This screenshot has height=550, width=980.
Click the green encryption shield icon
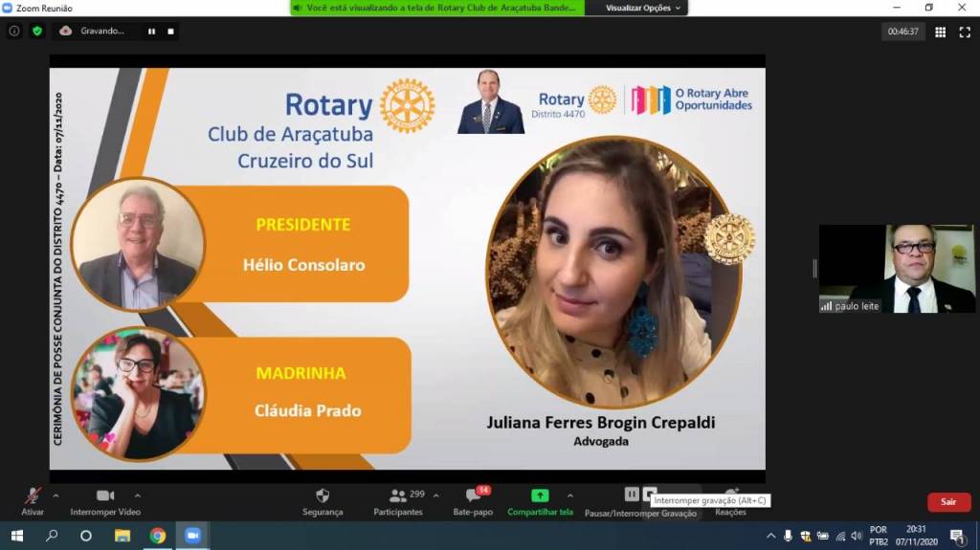point(37,31)
